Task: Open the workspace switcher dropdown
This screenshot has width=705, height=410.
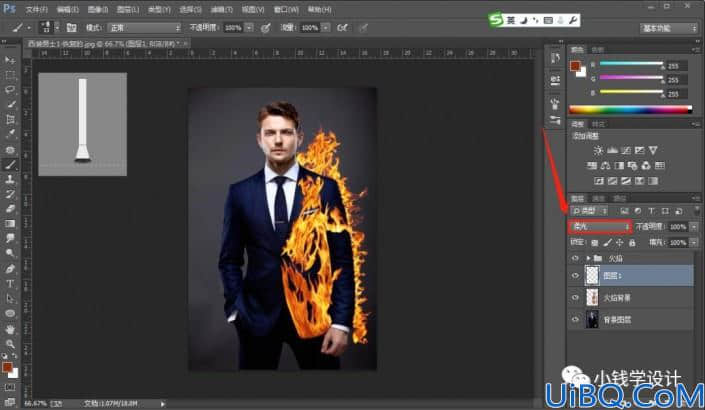Action: [668, 28]
